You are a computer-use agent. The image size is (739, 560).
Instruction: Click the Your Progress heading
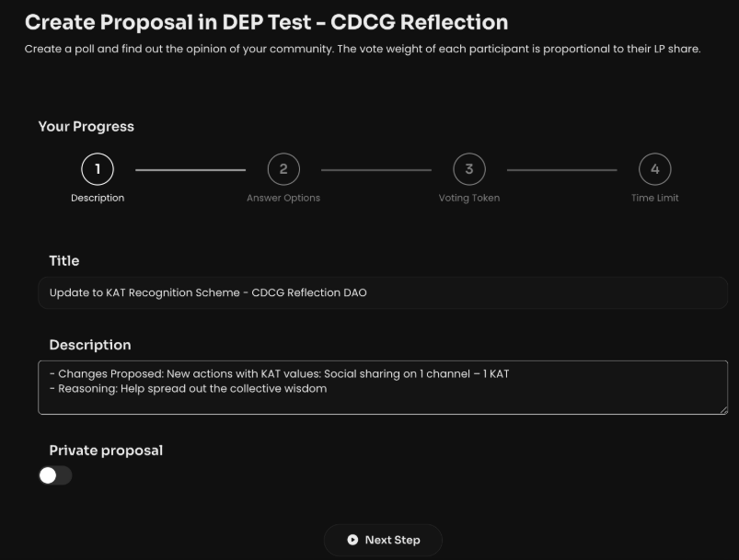(x=87, y=127)
